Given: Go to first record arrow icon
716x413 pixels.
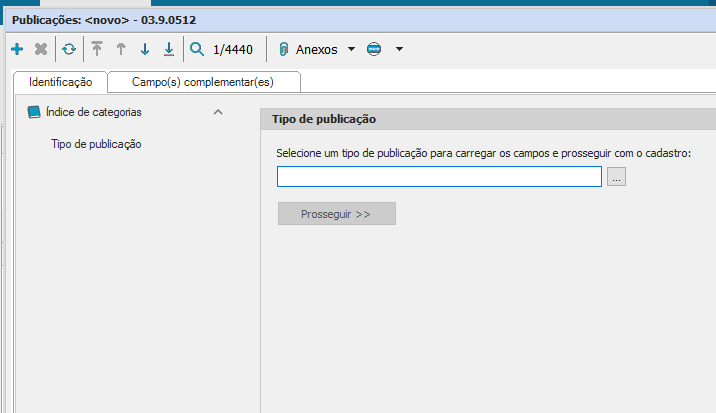Looking at the screenshot, I should tap(97, 49).
